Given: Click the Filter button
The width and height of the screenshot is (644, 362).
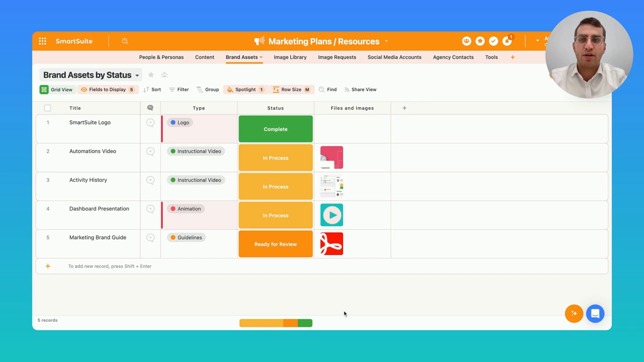Looking at the screenshot, I should 179,89.
